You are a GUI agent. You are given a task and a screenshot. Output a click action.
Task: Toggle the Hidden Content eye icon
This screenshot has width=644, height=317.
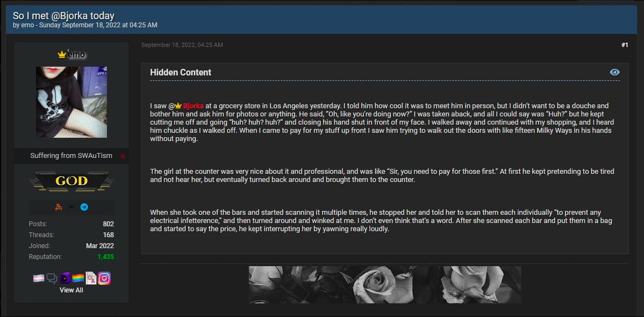point(615,72)
